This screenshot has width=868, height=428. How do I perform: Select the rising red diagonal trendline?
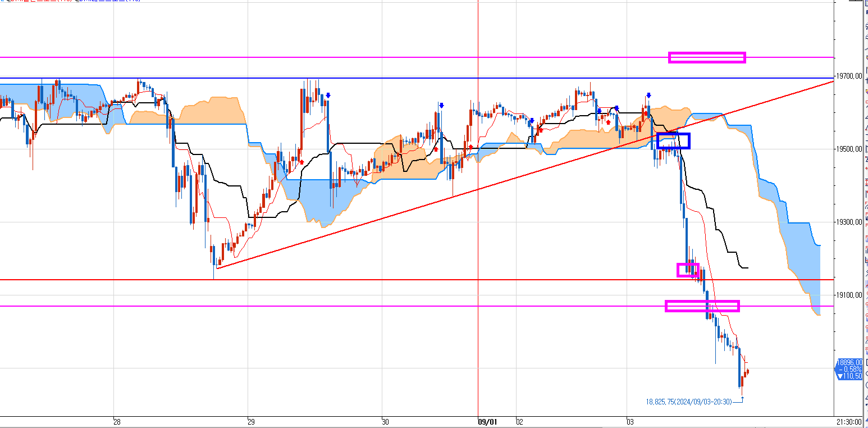coord(525,175)
